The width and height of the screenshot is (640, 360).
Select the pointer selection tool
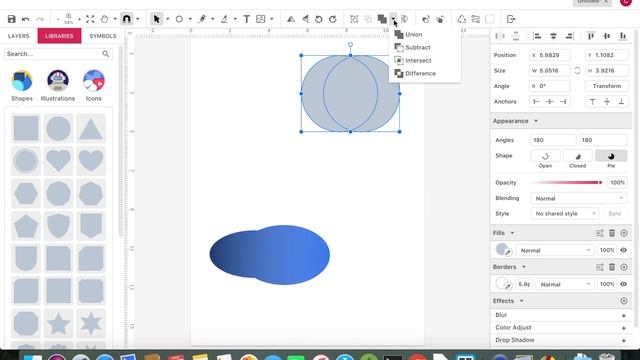[x=156, y=19]
